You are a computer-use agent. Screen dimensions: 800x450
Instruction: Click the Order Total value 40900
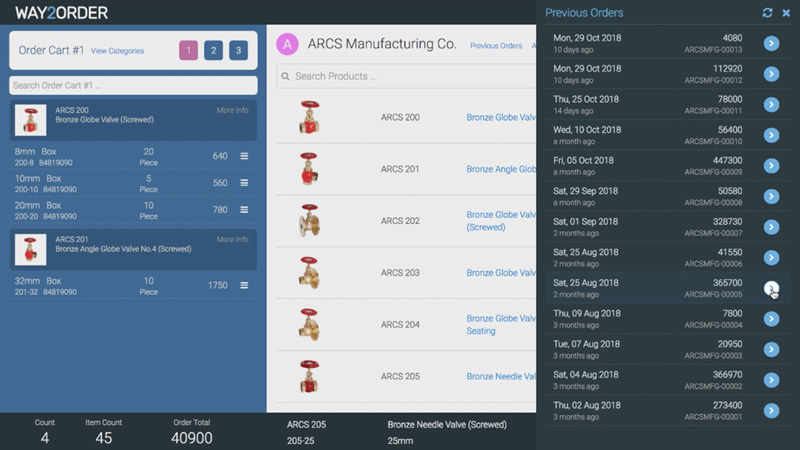coord(191,438)
